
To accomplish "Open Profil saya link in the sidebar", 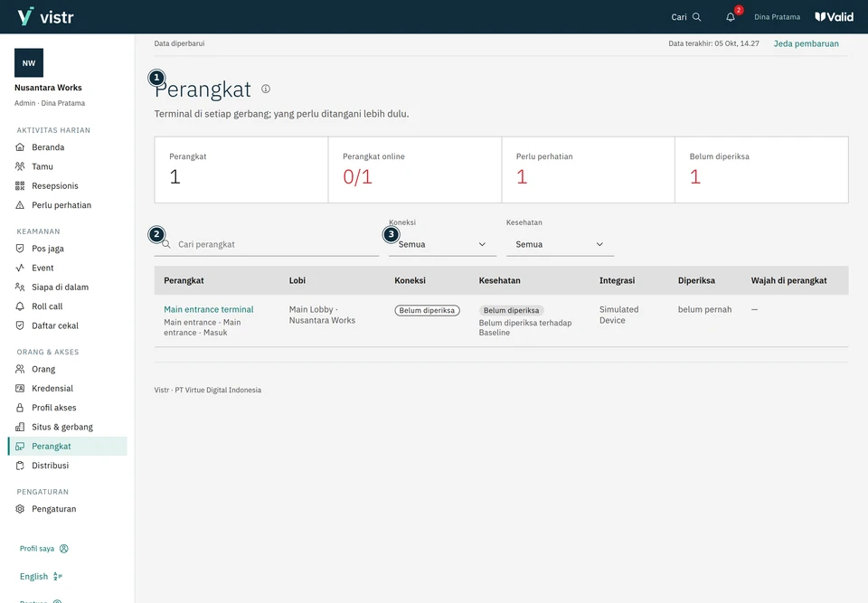I will tap(44, 549).
